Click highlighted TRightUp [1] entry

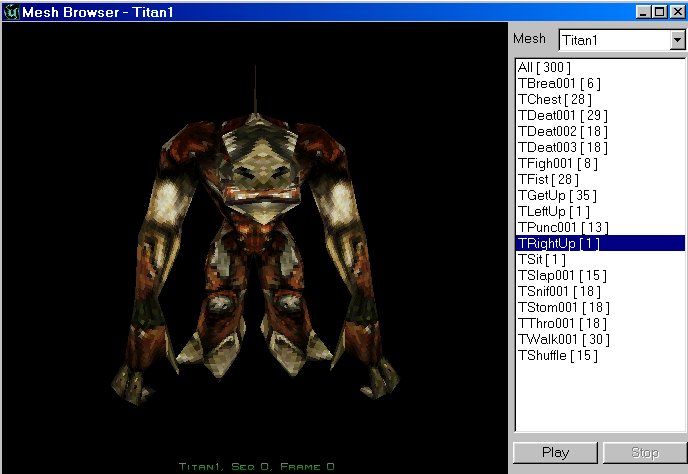[x=558, y=243]
